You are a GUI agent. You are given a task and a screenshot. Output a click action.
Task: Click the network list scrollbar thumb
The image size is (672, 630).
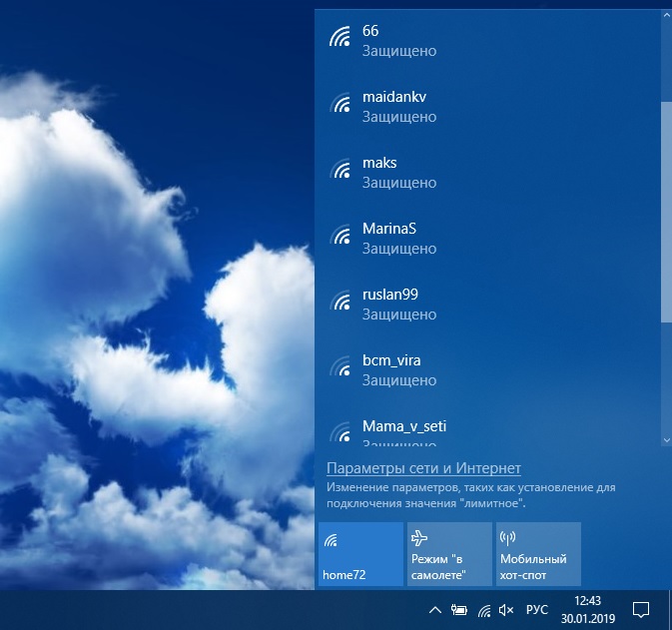tap(666, 212)
